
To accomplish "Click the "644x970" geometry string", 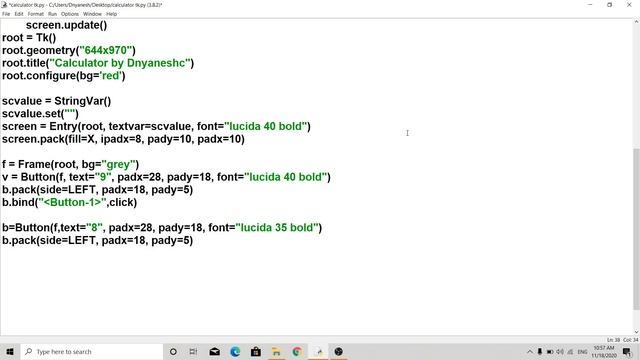I will (106, 51).
